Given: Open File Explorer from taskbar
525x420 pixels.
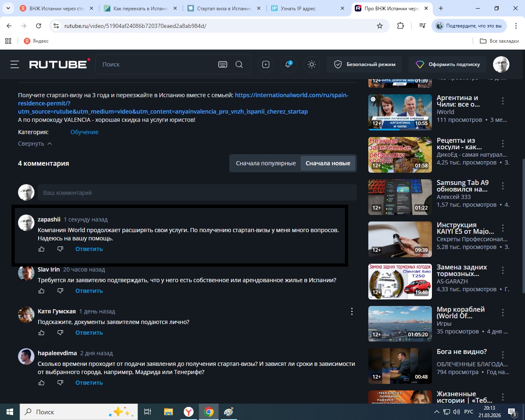Looking at the screenshot, I should (x=168, y=412).
